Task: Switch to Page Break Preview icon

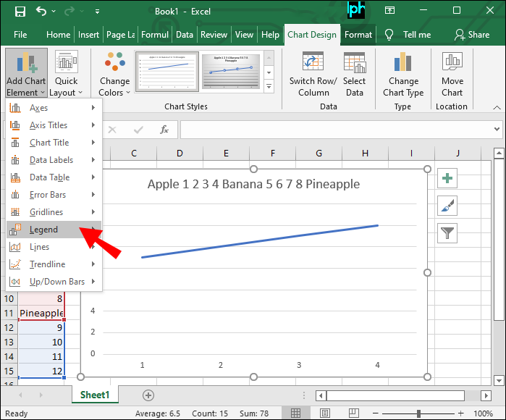Action: pyautogui.click(x=354, y=413)
